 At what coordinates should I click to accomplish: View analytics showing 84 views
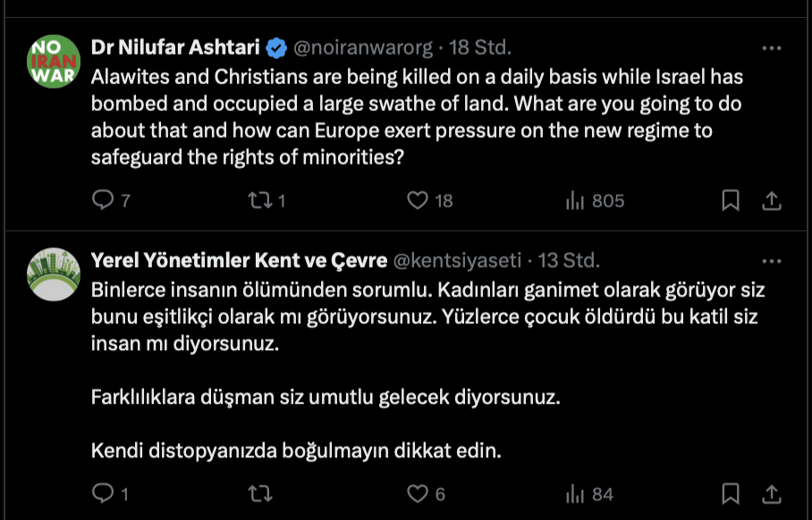point(575,493)
